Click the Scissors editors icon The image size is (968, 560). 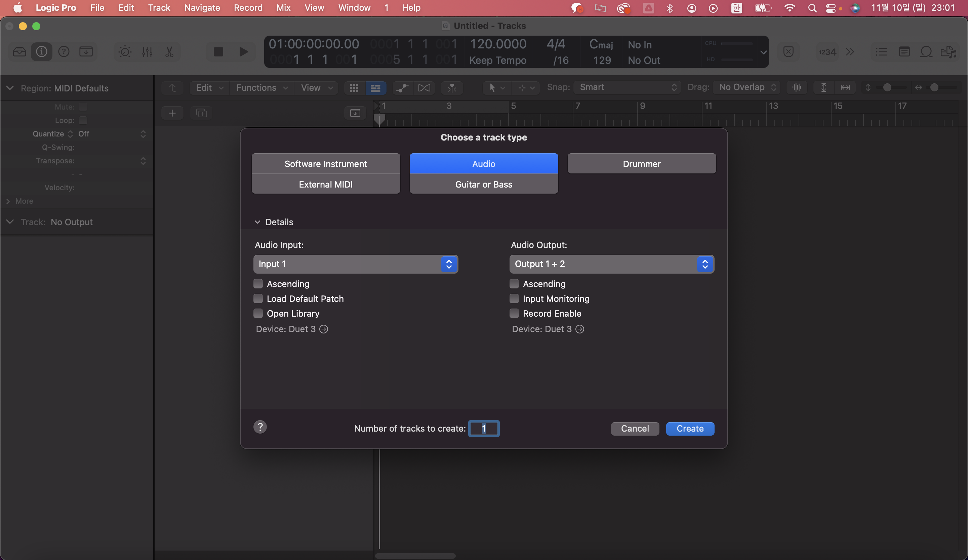[x=169, y=51]
